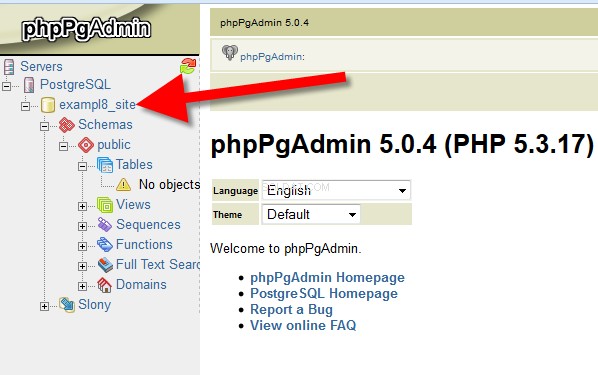Click the warning icon beside No objects
598x375 pixels.
[124, 185]
